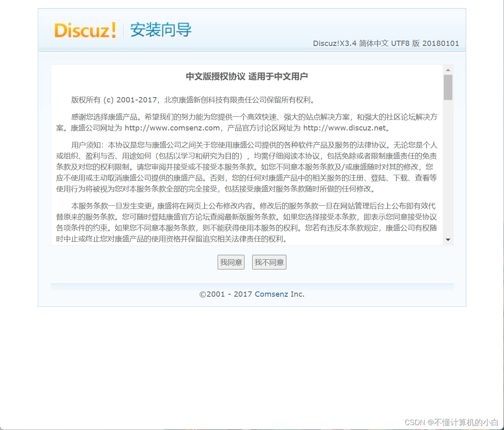This screenshot has height=430, width=504.
Task: Click the Discuz!X3.4 version text
Action: [386, 43]
